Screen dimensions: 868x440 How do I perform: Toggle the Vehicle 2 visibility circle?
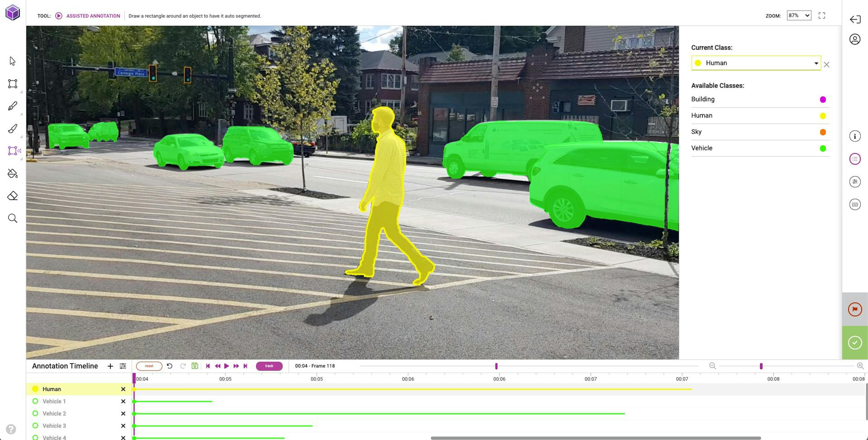coord(35,413)
